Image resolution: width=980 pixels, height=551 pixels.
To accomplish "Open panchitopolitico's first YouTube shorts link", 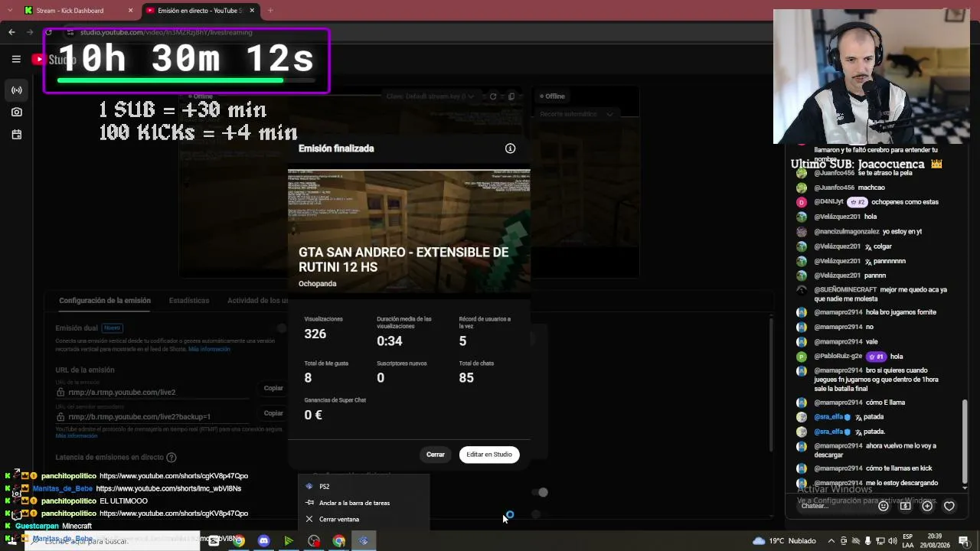I will tap(174, 476).
